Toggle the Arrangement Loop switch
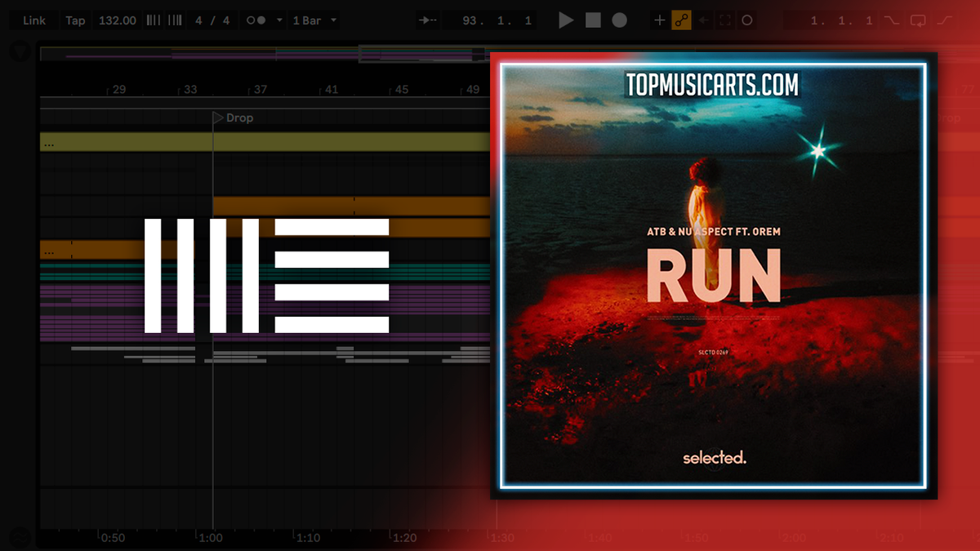Screen dimensions: 980x551 coord(918,20)
